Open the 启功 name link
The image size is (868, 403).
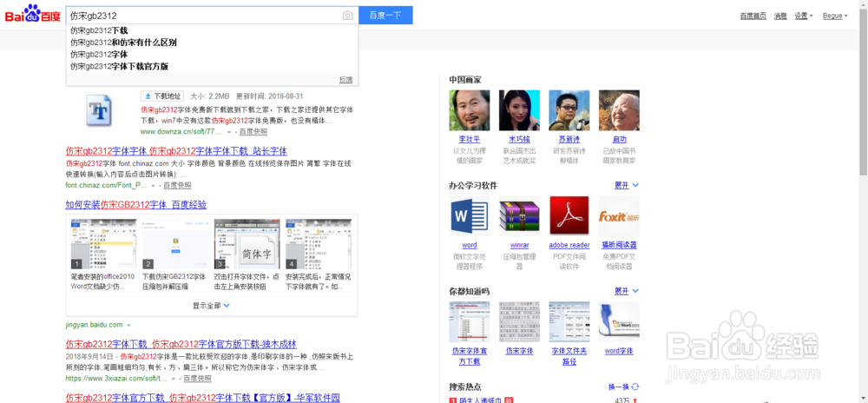click(x=619, y=140)
